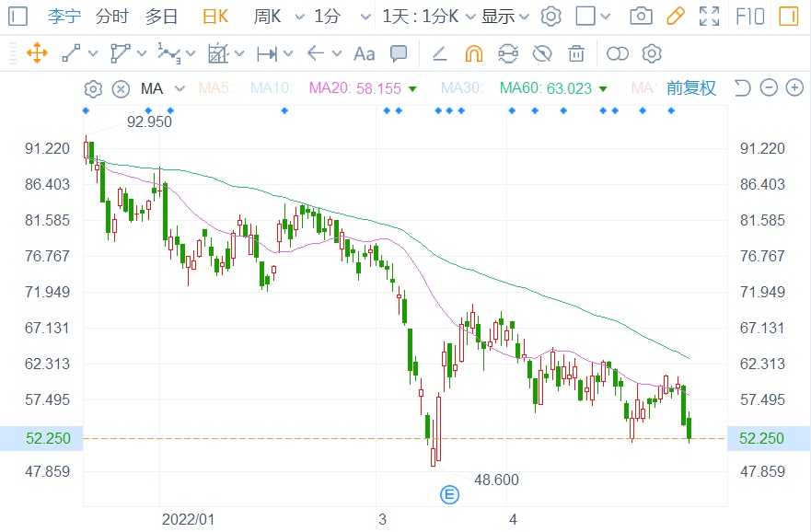Select the speech bubble comment tool
811x532 pixels.
[399, 53]
